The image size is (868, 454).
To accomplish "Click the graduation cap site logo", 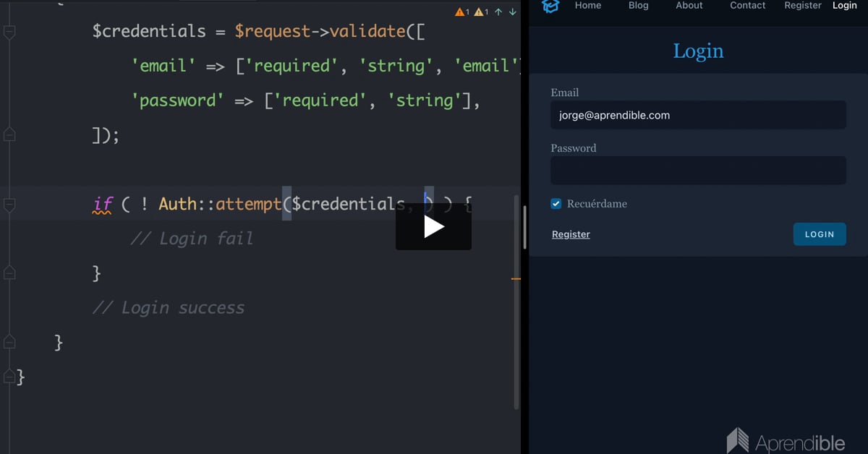I will [x=551, y=6].
